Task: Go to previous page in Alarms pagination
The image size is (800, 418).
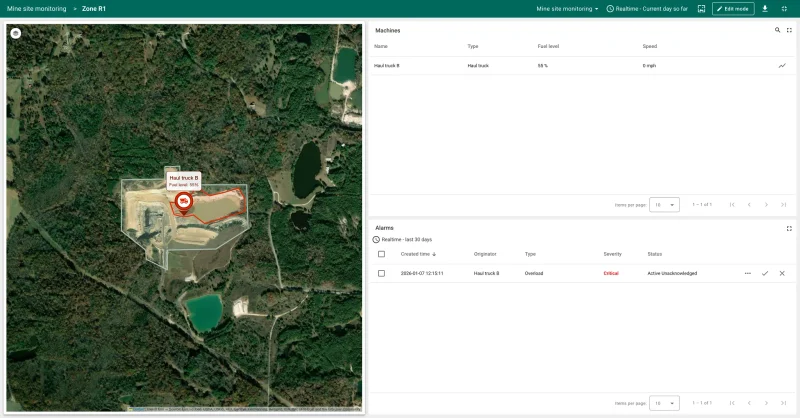Action: (749, 403)
